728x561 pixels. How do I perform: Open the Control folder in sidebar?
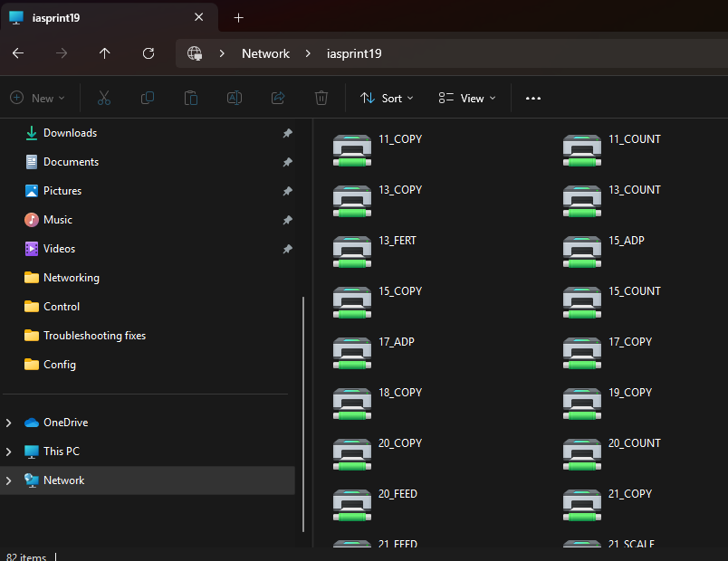[62, 307]
